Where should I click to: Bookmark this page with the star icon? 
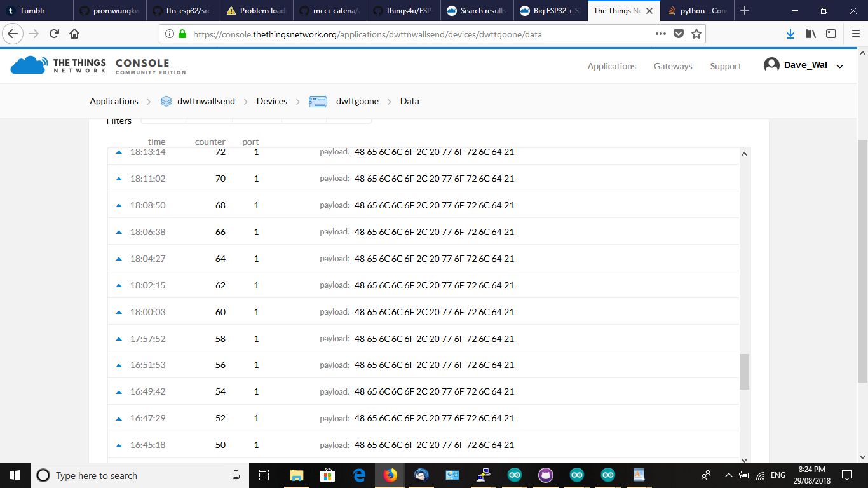pos(696,34)
